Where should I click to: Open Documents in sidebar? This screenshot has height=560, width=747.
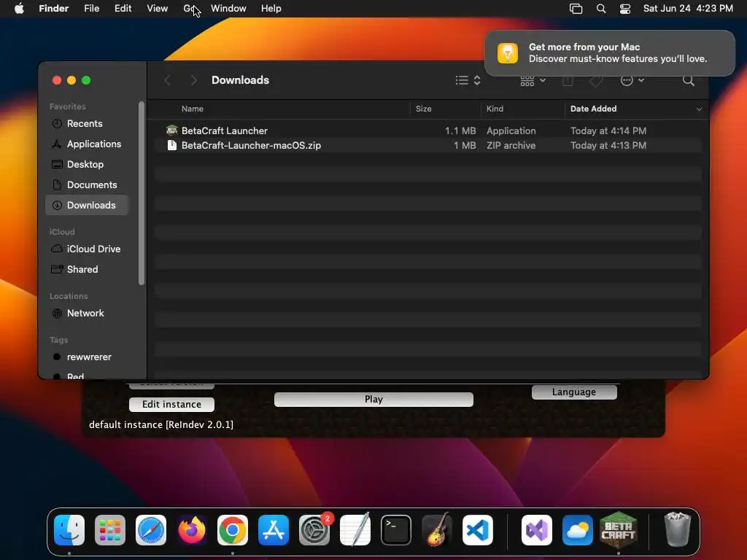pyautogui.click(x=87, y=184)
